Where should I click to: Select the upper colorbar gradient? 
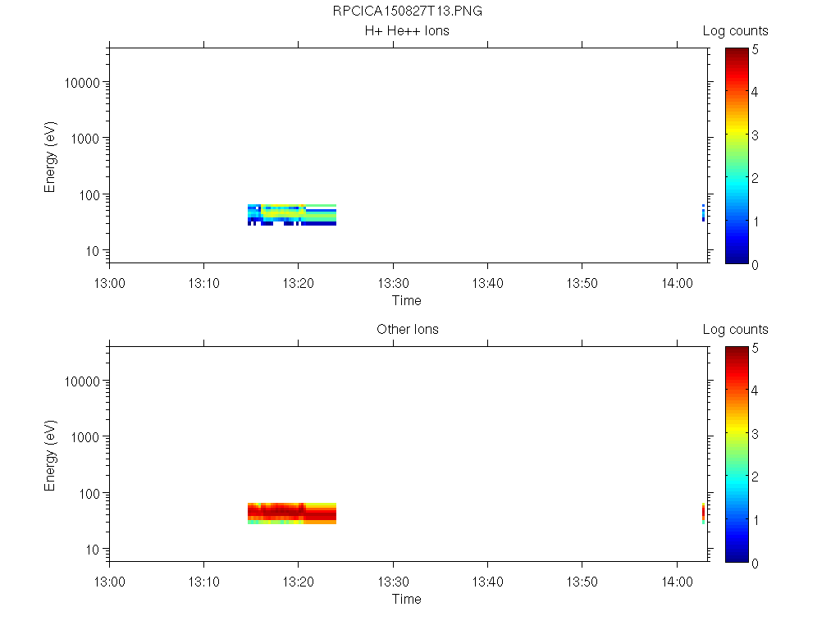(x=737, y=155)
